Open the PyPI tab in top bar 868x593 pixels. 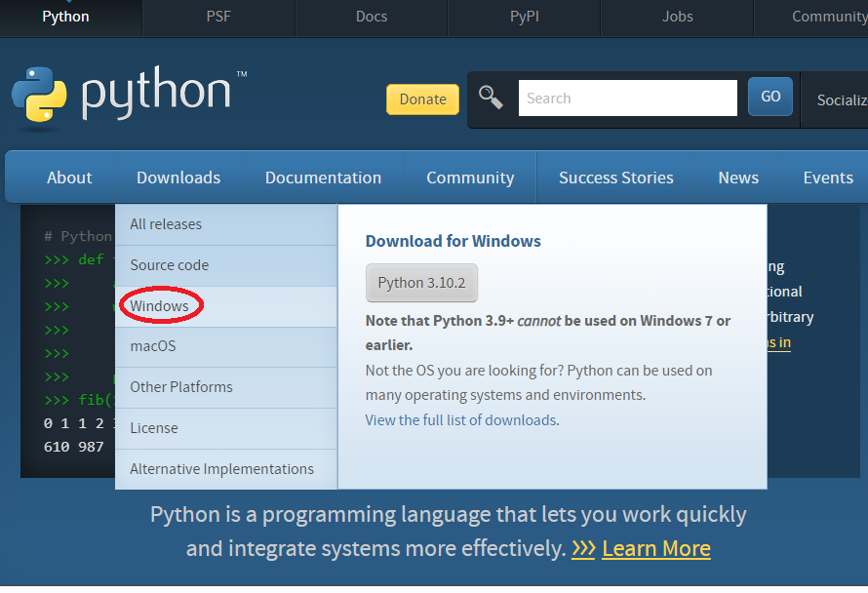coord(525,17)
